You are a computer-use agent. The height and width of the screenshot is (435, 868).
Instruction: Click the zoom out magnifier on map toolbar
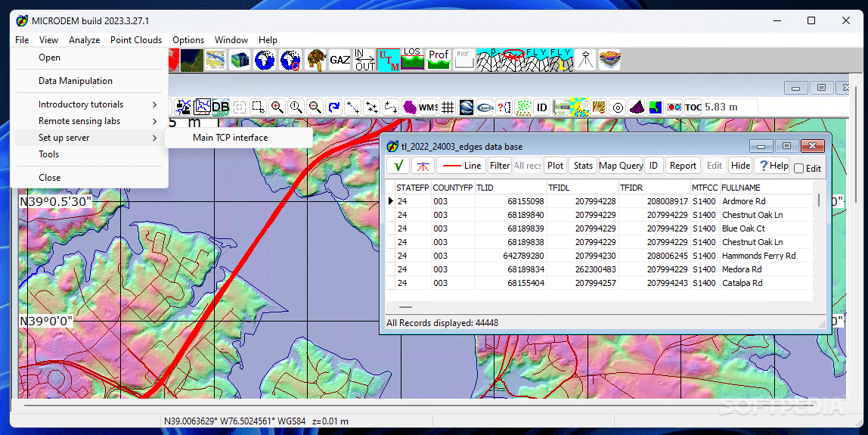(315, 107)
